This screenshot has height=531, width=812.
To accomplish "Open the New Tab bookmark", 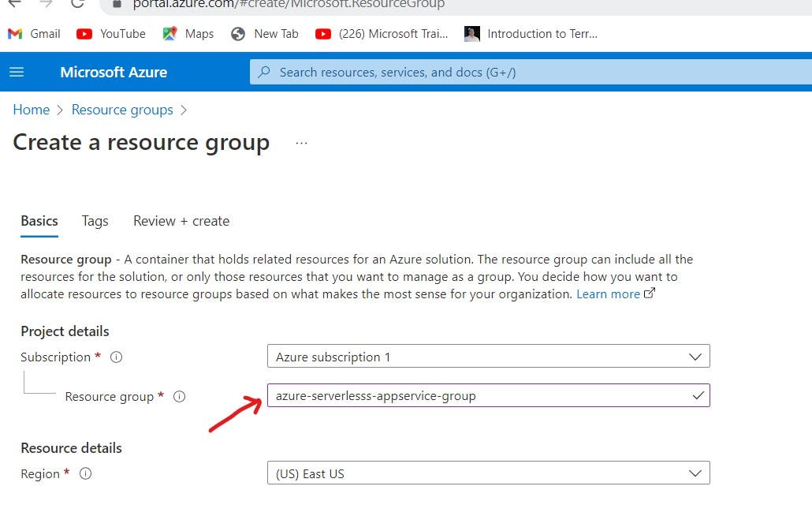I will pos(264,34).
